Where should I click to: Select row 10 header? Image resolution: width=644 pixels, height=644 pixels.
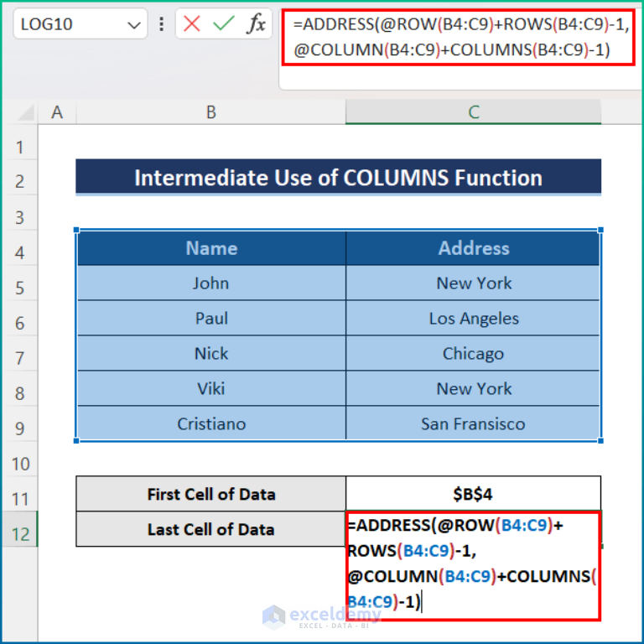[20, 459]
